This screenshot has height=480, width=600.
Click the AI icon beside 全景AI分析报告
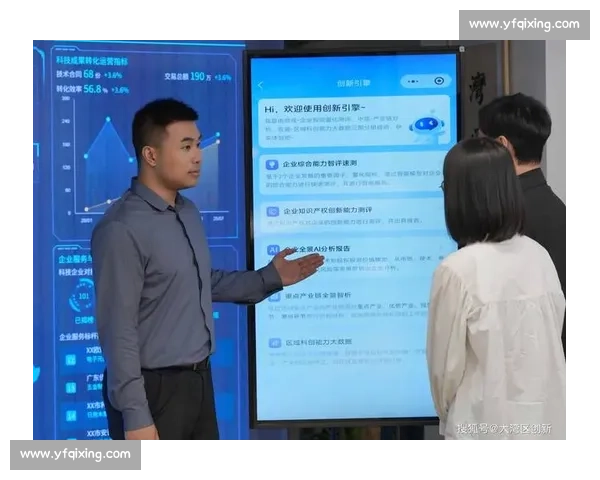(x=272, y=249)
